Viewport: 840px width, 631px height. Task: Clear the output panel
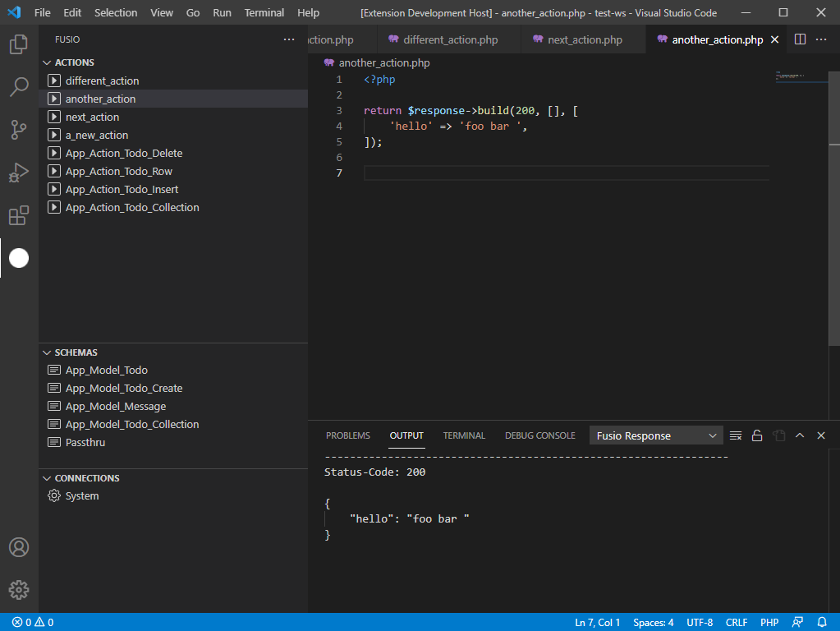tap(736, 435)
